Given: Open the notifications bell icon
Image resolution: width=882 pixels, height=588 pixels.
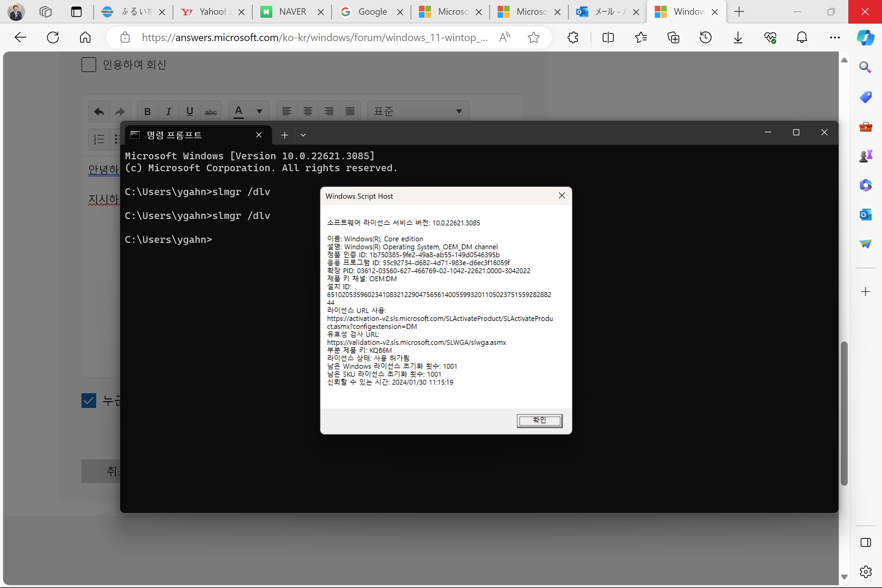Looking at the screenshot, I should (802, 37).
